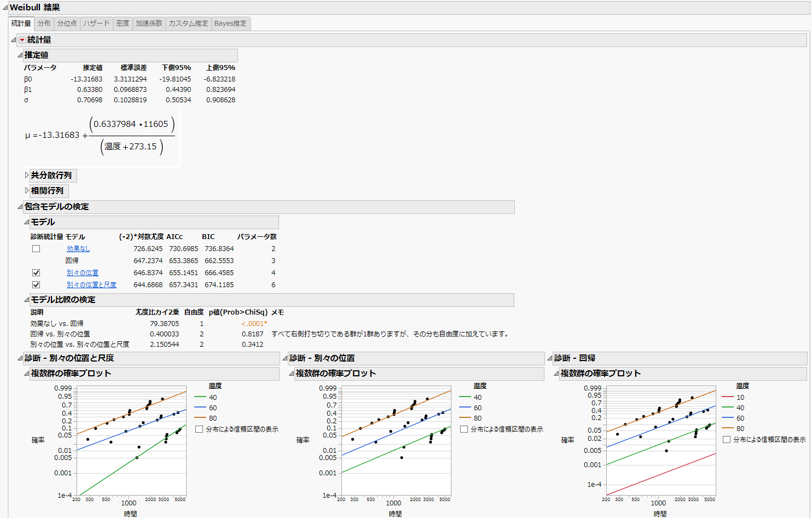The height and width of the screenshot is (518, 812).
Task: Click the 下側95% column header
Action: (x=176, y=68)
